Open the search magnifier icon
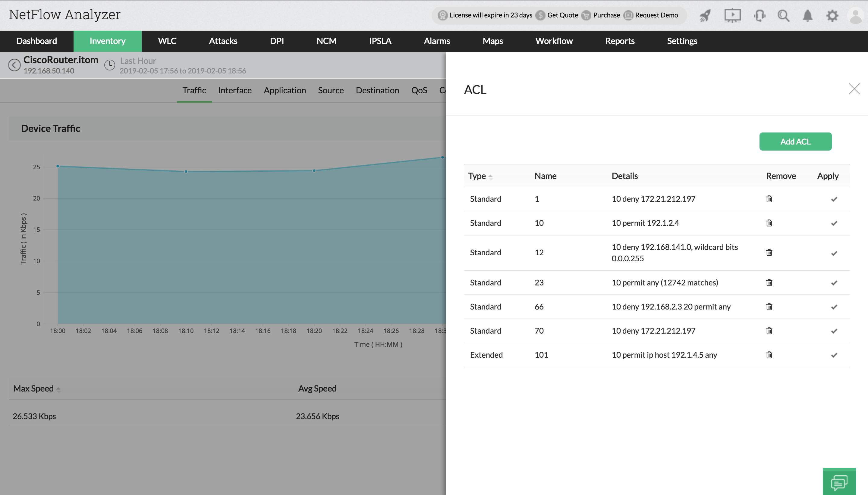Image resolution: width=868 pixels, height=495 pixels. point(783,16)
